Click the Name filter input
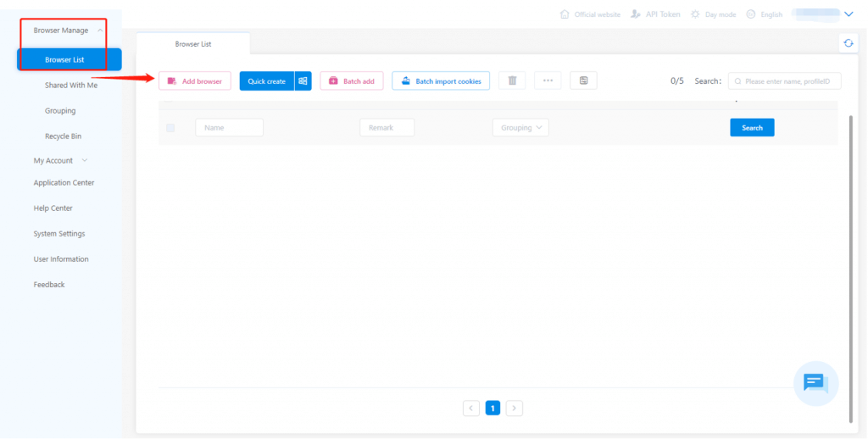The height and width of the screenshot is (439, 868). click(x=229, y=127)
